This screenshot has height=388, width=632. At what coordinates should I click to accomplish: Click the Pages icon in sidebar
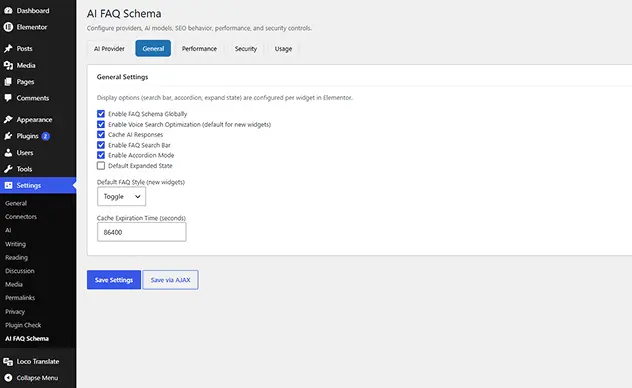tap(8, 82)
